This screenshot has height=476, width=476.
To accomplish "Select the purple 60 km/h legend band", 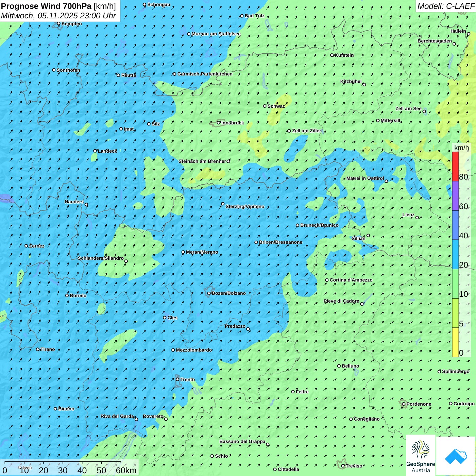I will pyautogui.click(x=455, y=196).
